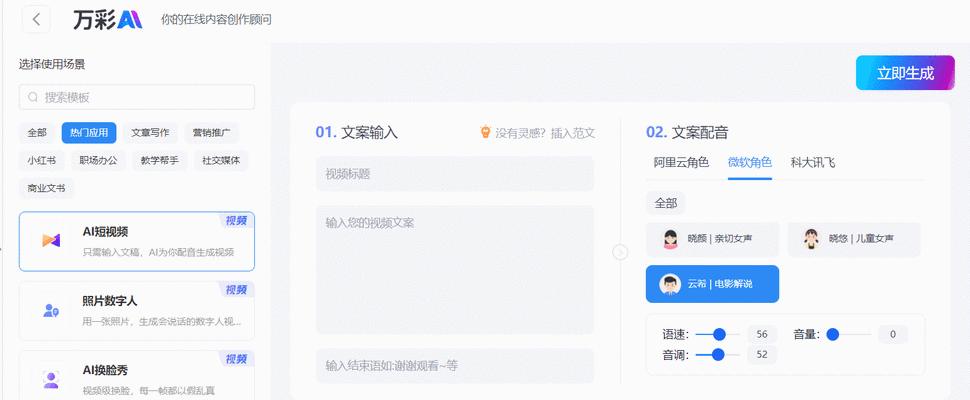The width and height of the screenshot is (970, 400).
Task: Click the 选择使用场景 label
Action: point(52,64)
